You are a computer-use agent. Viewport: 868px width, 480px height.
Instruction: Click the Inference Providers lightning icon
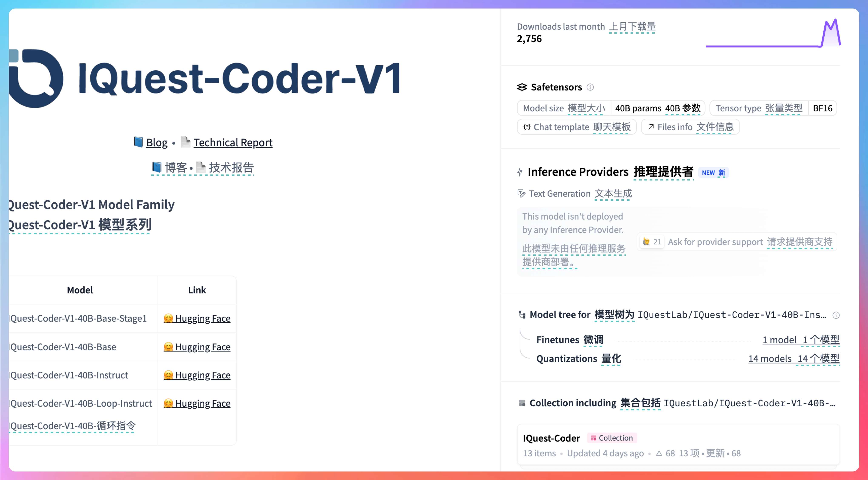coord(520,172)
